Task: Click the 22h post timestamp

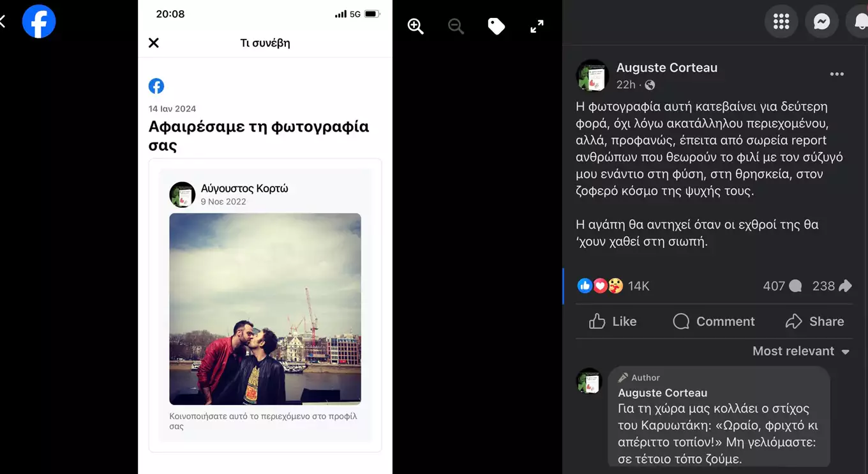Action: tap(625, 85)
